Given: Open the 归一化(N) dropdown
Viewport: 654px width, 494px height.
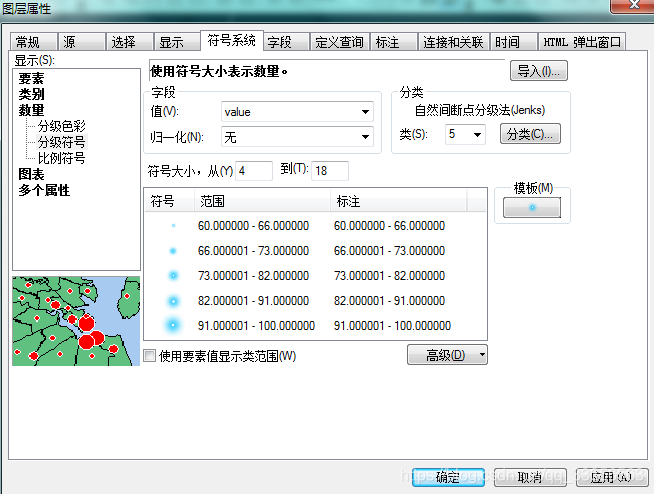Looking at the screenshot, I should 297,136.
